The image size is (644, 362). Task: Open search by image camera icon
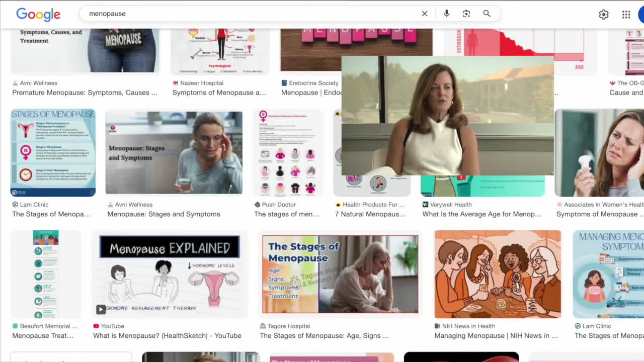point(466,14)
